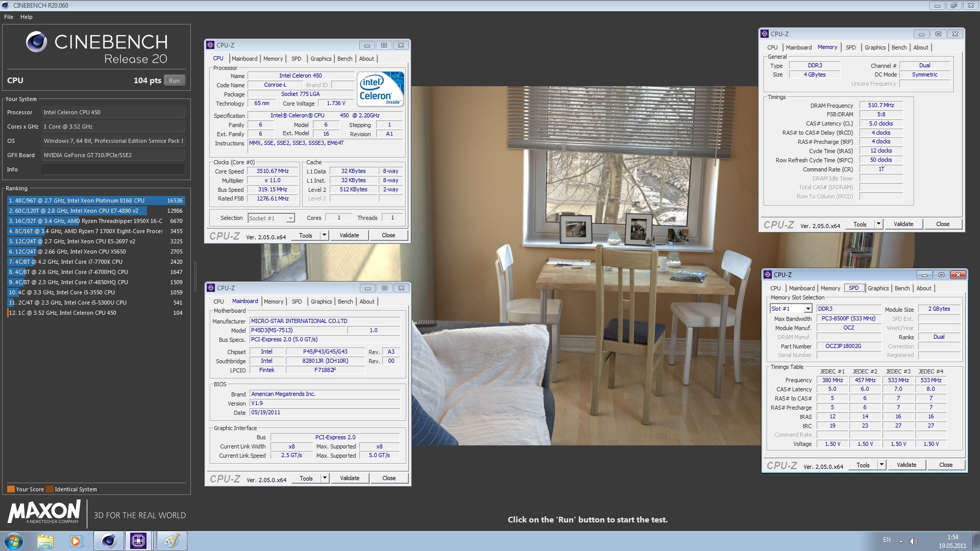This screenshot has width=980, height=551.
Task: Open the Help menu
Action: coord(27,17)
